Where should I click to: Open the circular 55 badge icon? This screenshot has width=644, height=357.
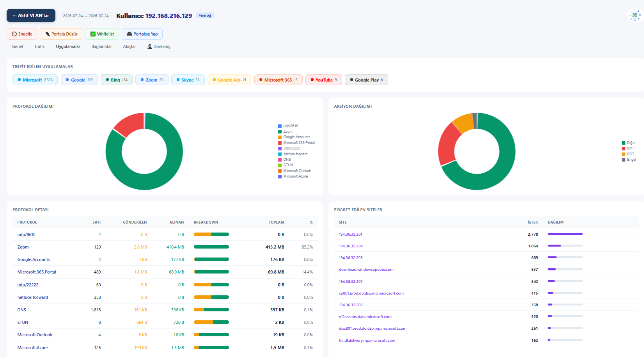coord(635,16)
